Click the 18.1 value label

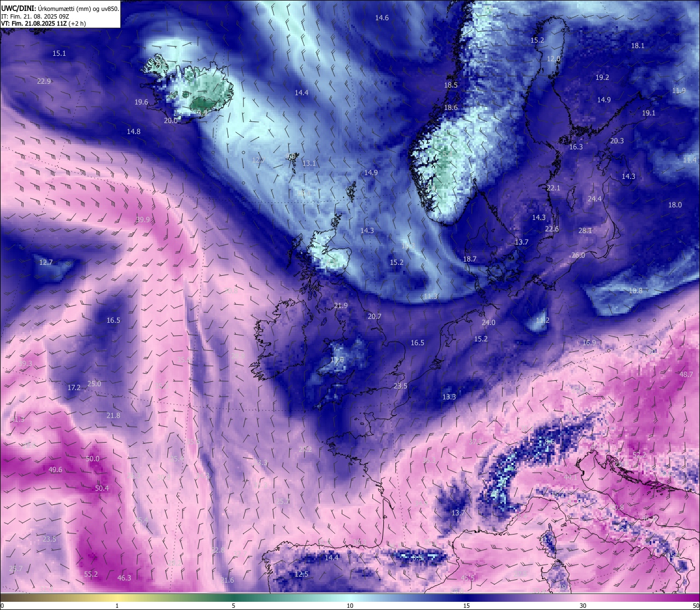638,46
